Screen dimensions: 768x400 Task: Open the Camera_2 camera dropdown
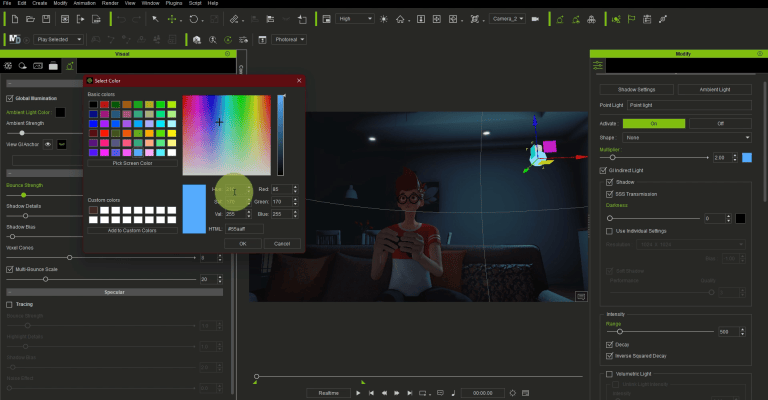coord(507,19)
